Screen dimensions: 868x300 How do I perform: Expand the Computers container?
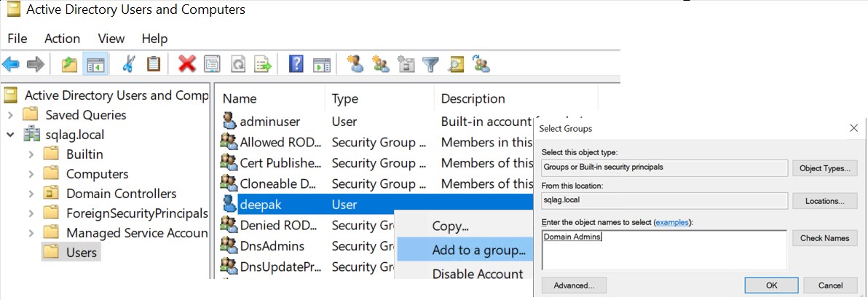tap(31, 174)
